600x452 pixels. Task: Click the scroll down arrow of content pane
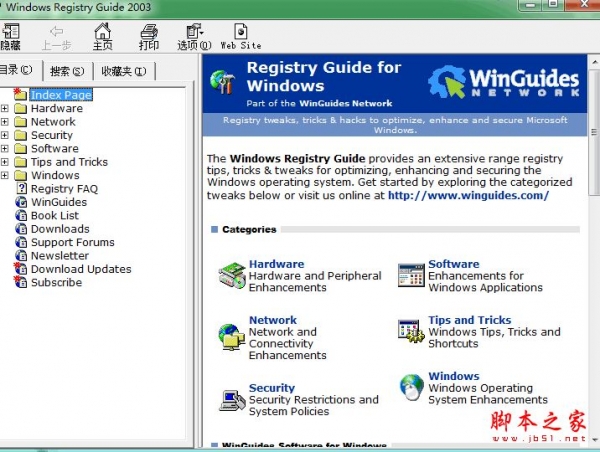(595, 440)
